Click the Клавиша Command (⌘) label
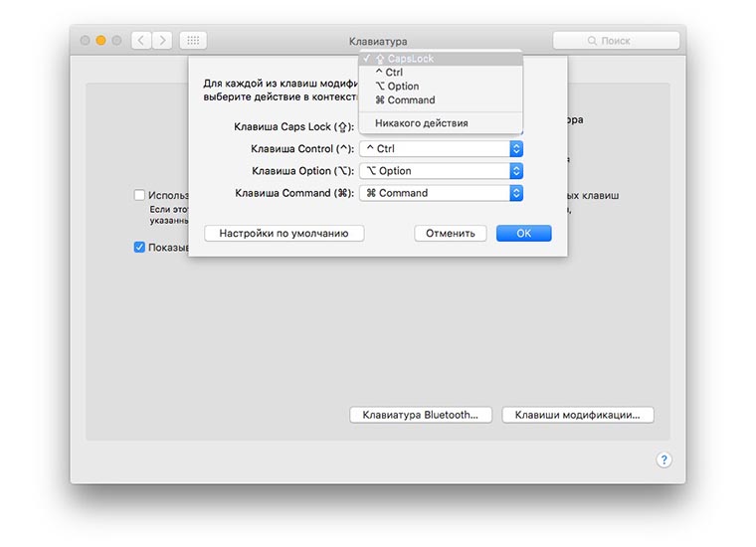The width and height of the screenshot is (756, 547). click(294, 193)
